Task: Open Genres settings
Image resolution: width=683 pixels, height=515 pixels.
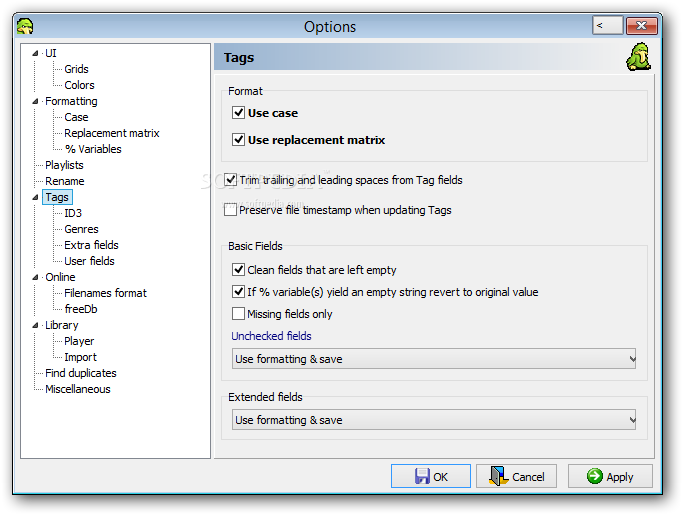Action: 81,229
